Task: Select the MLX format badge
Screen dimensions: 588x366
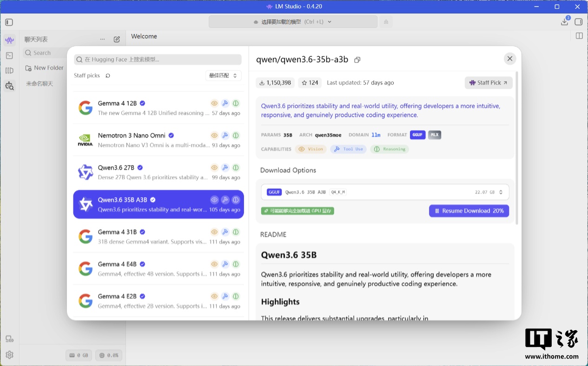Action: point(435,135)
